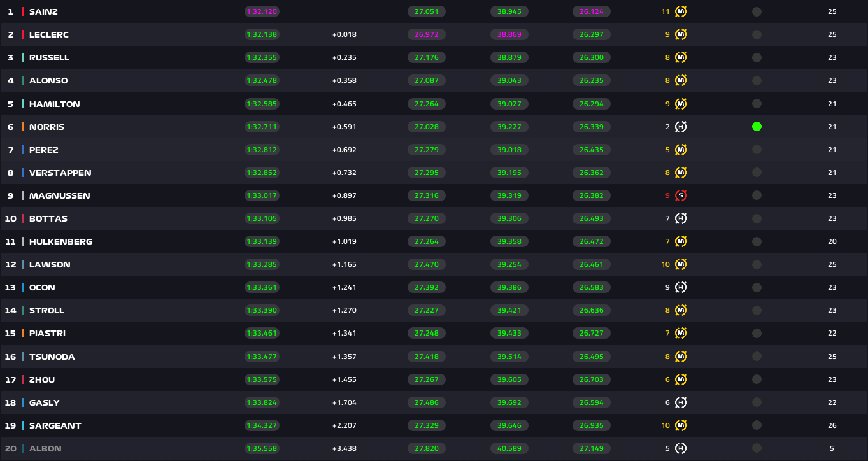Click gap value +3.438
The width and height of the screenshot is (868, 461).
click(x=345, y=448)
